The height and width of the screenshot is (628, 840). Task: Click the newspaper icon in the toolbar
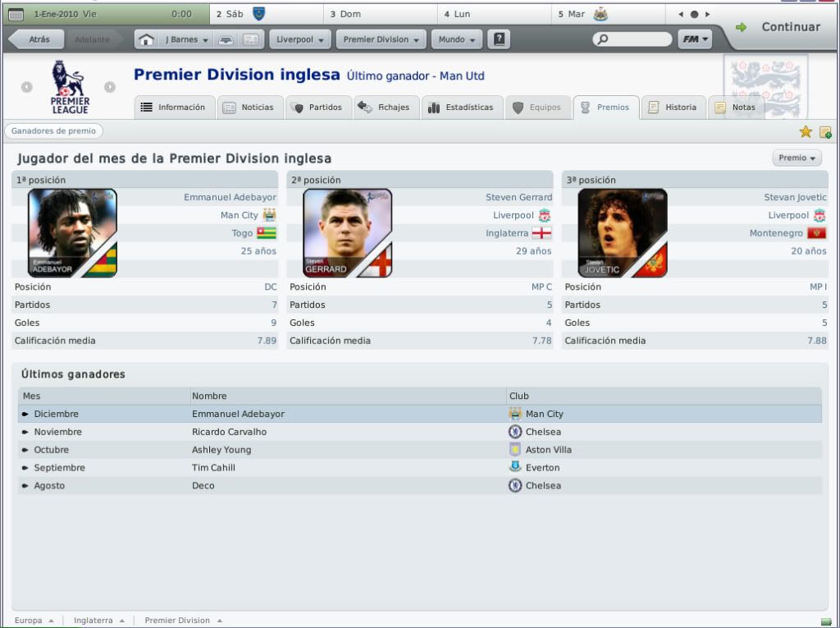tap(251, 39)
